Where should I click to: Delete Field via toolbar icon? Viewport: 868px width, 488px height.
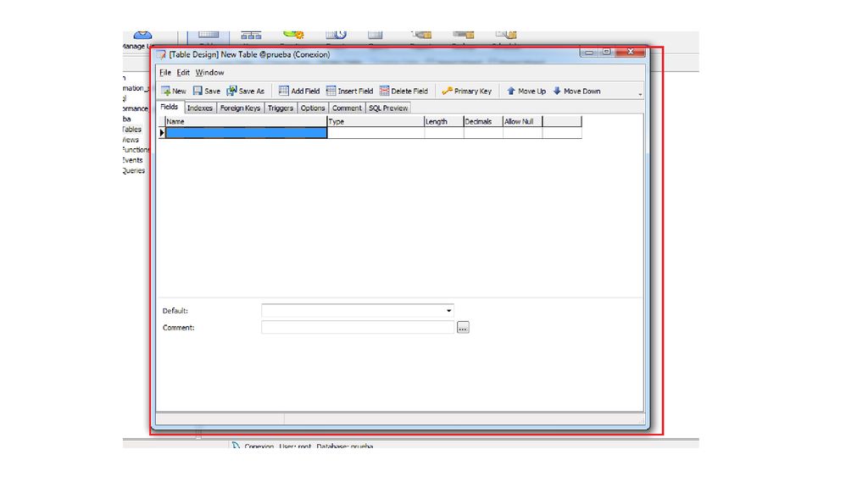click(384, 91)
